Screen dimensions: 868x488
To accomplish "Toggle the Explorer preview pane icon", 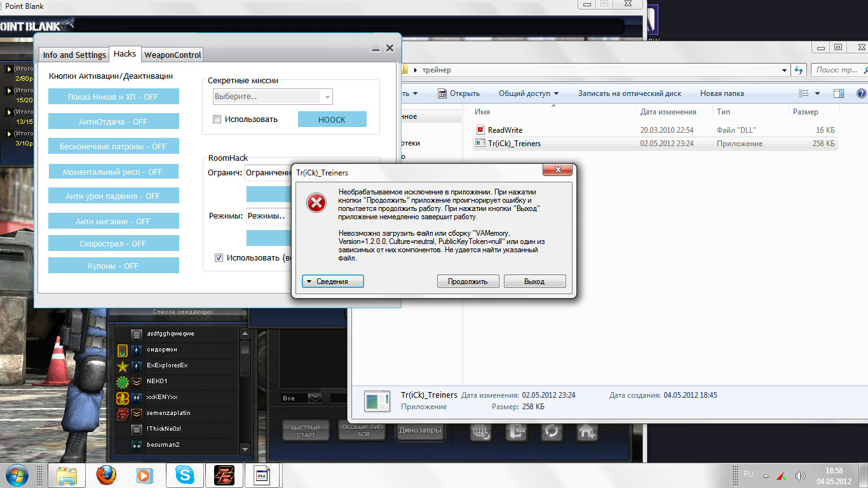I will [x=838, y=93].
